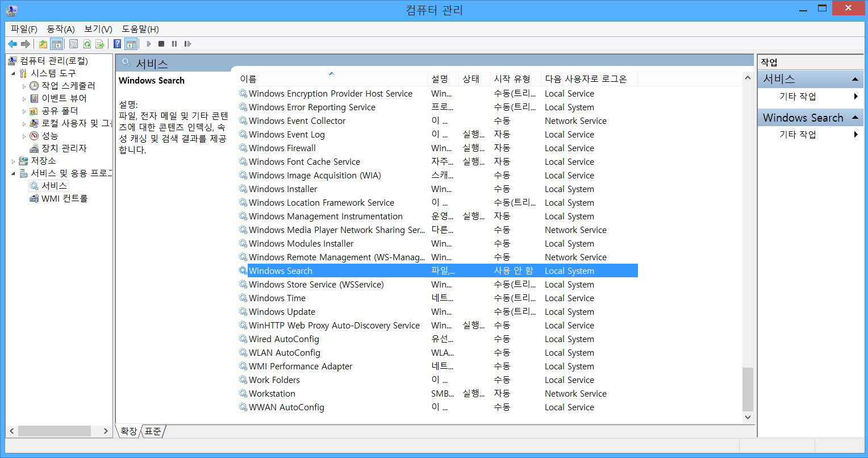Click the 저장소 disk icon in tree
This screenshot has height=458, width=868.
[23, 161]
